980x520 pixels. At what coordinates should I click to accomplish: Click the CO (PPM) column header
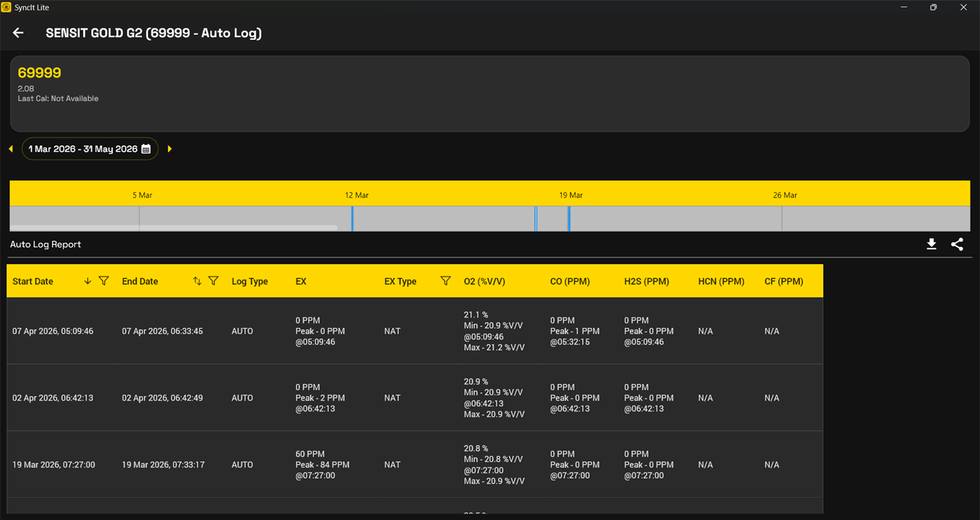tap(570, 281)
